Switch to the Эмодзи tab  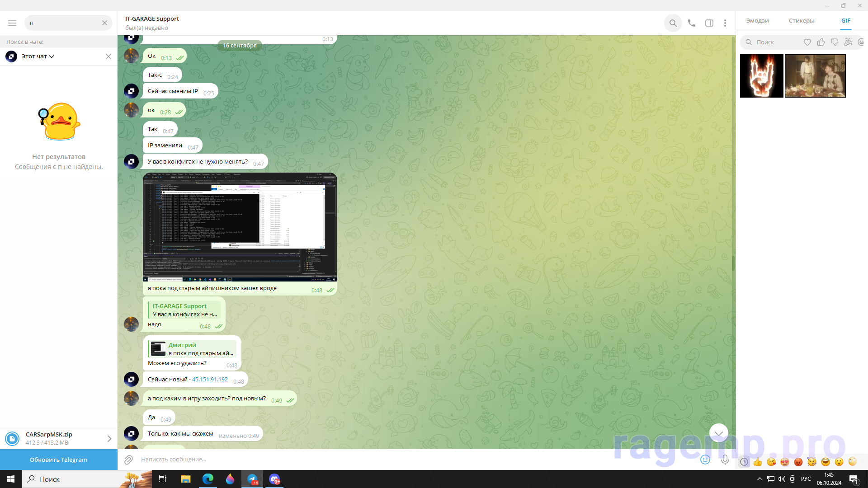tap(757, 21)
